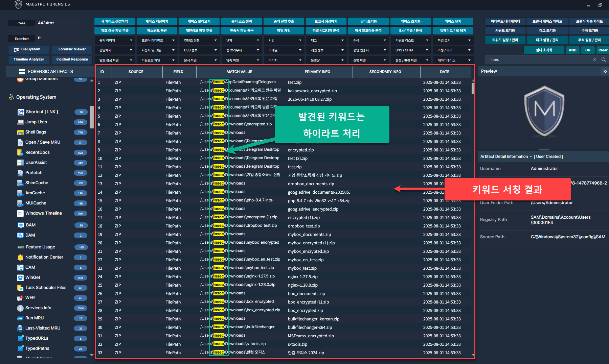Toggle the OR search operator

tap(588, 50)
